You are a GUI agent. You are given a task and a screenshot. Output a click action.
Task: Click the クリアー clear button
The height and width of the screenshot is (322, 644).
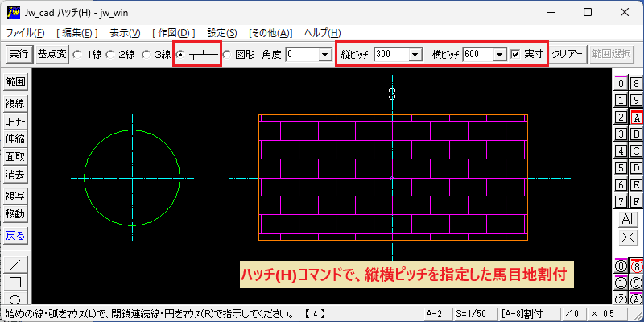click(568, 54)
